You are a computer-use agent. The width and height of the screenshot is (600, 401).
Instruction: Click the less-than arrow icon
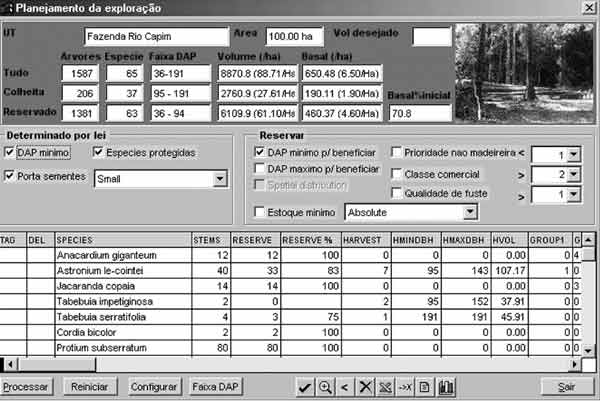point(345,386)
